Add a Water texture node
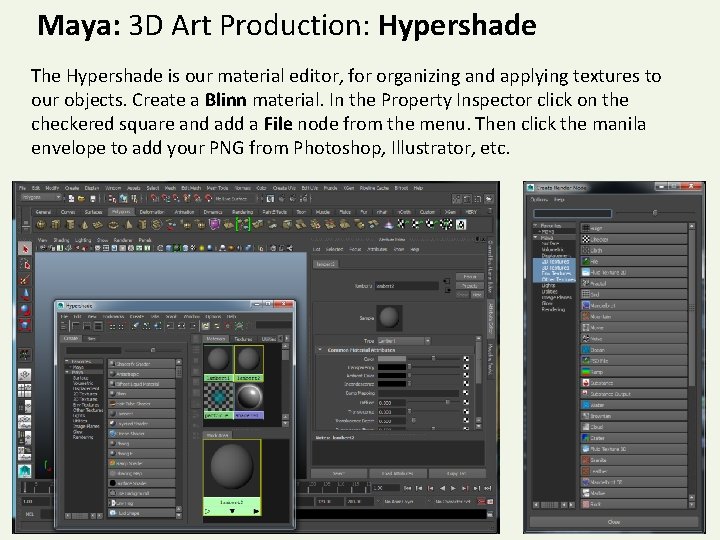The width and height of the screenshot is (720, 540). click(634, 405)
